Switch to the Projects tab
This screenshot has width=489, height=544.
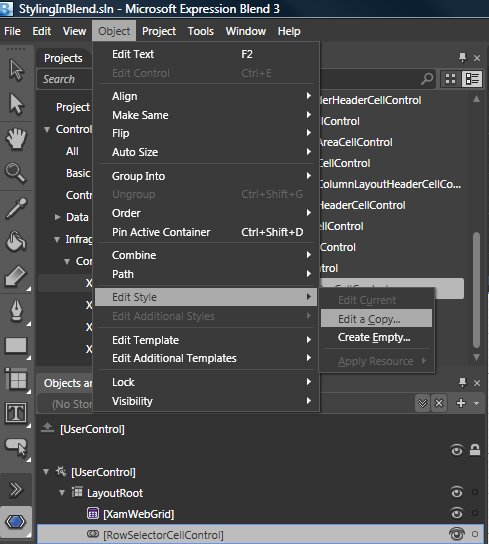tap(63, 58)
